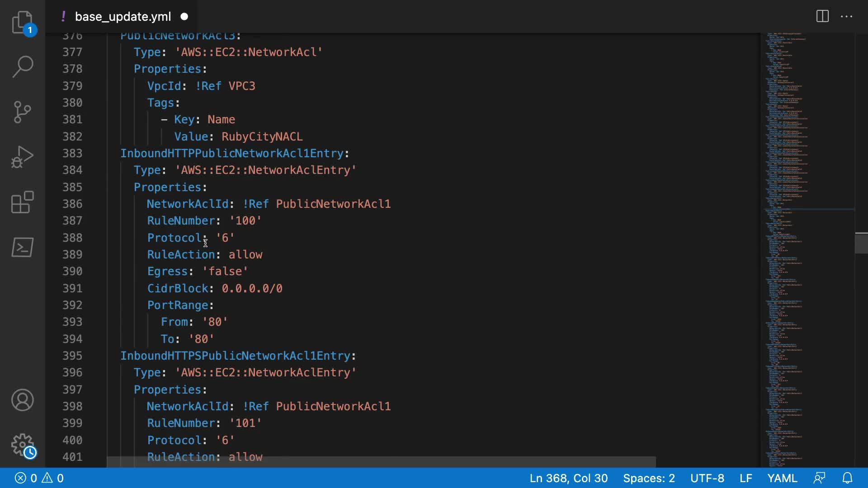Change indentation via Spaces: 2

tap(649, 478)
